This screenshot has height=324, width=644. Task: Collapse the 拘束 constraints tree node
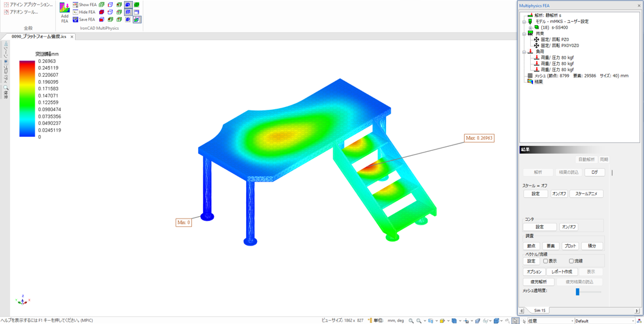[x=524, y=34]
